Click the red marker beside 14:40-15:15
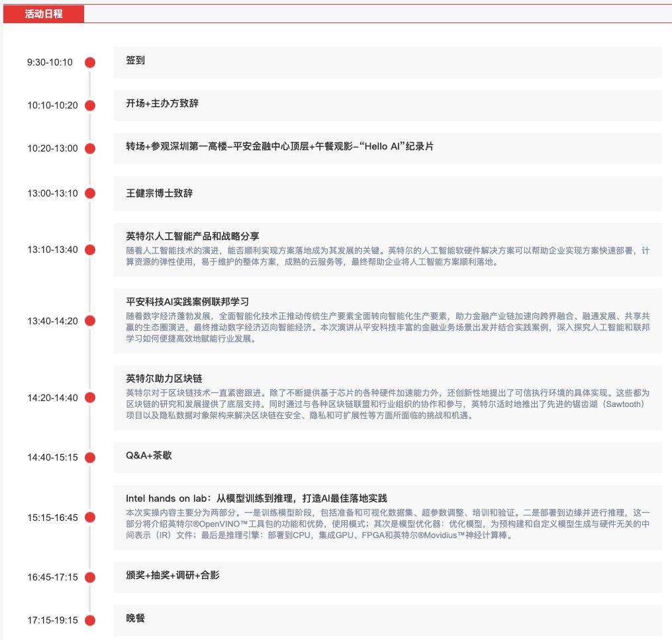Image resolution: width=672 pixels, height=640 pixels. (90, 457)
